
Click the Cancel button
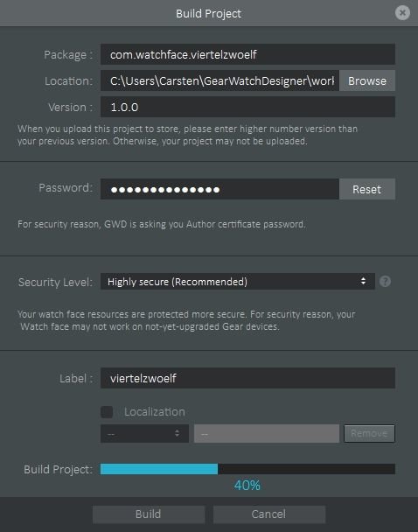pos(268,514)
